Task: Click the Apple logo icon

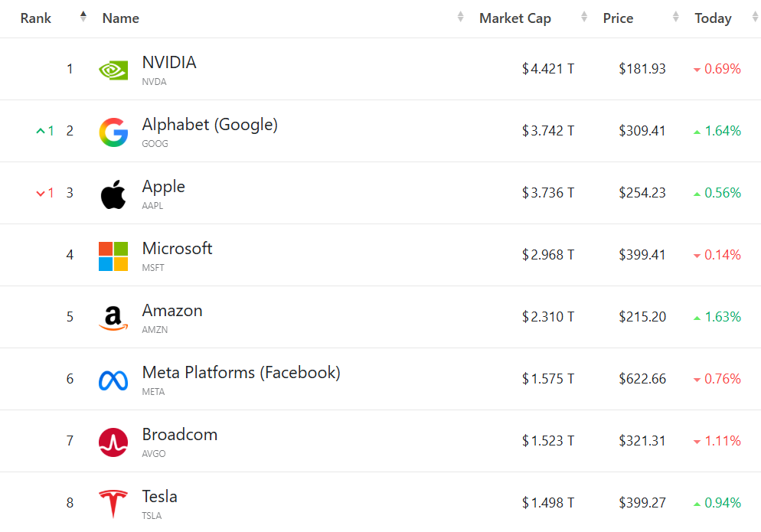Action: pos(113,194)
